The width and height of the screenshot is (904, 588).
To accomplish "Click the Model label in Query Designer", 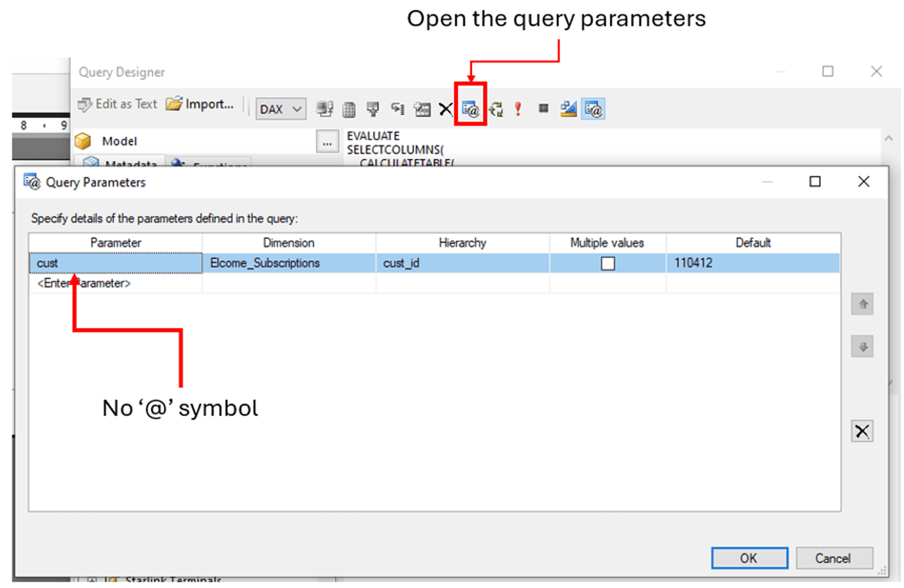I will coord(120,141).
